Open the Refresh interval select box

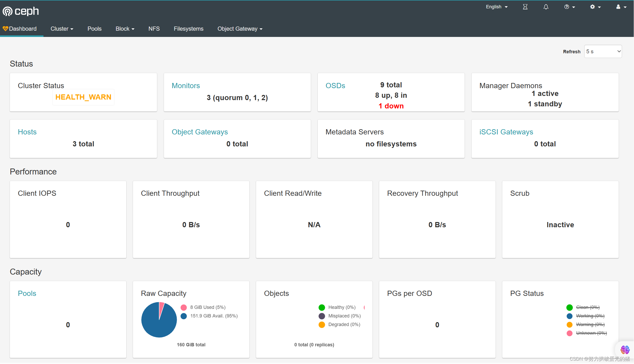[603, 51]
